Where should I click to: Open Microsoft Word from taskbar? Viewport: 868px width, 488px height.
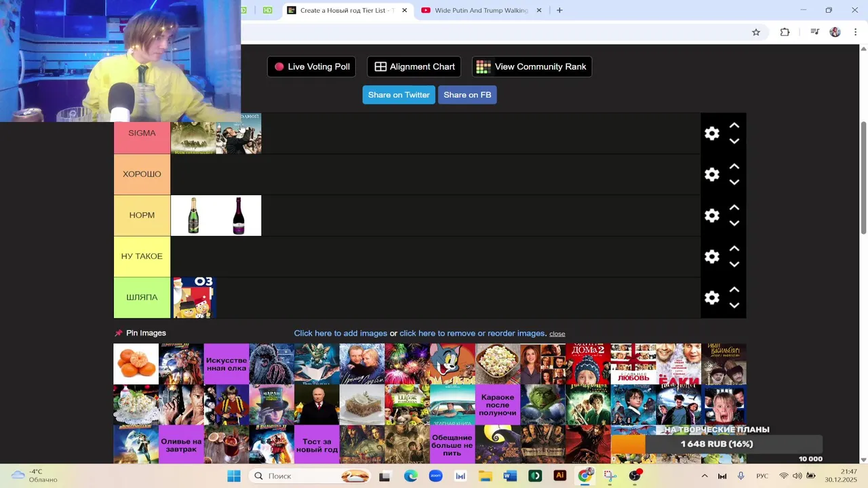tap(510, 476)
